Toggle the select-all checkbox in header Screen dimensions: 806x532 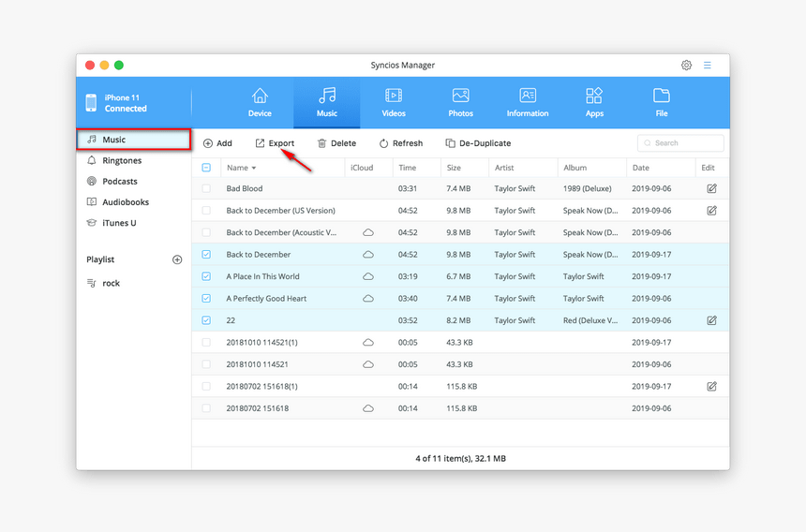coord(206,168)
